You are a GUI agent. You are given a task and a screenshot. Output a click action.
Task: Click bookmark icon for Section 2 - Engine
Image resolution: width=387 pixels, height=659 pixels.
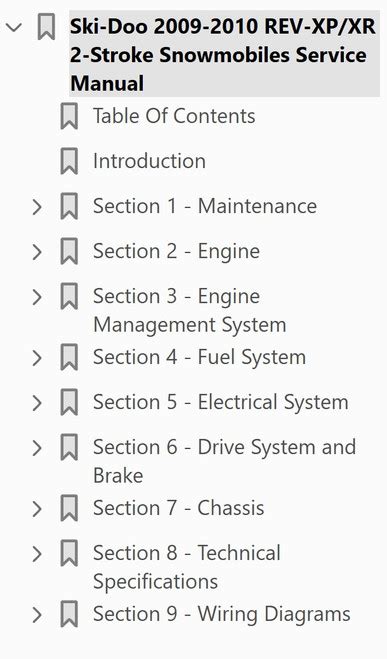click(69, 251)
